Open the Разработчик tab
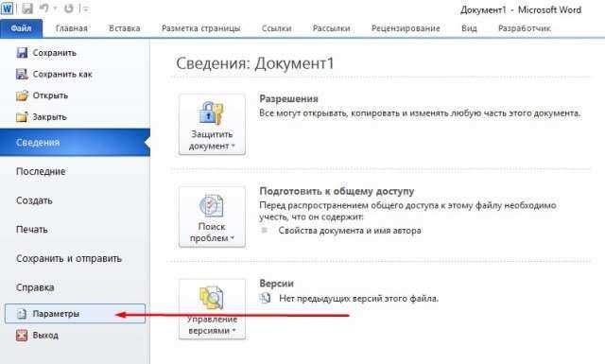Viewport: 605px width, 364px height. pos(525,28)
